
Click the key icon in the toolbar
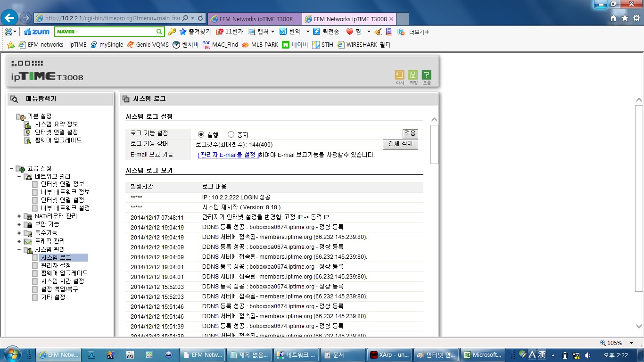(172, 32)
